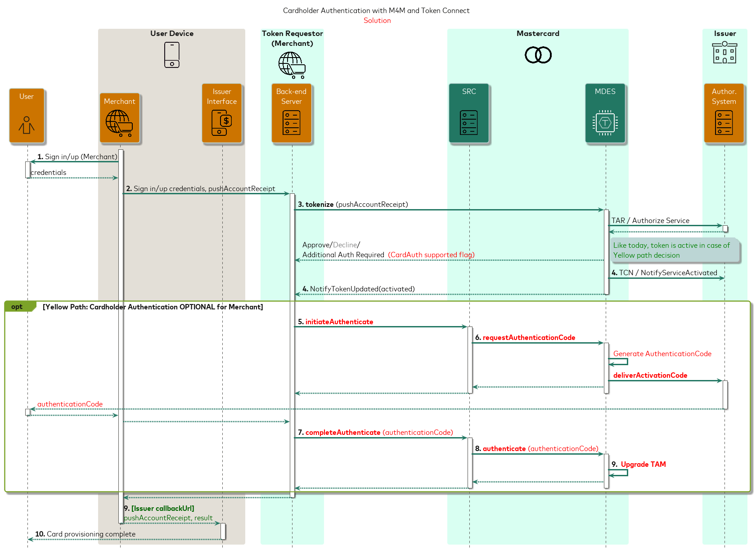Click the globe cart icon under Token Requestor
Viewport: 756px width, 550px height.
pos(292,65)
